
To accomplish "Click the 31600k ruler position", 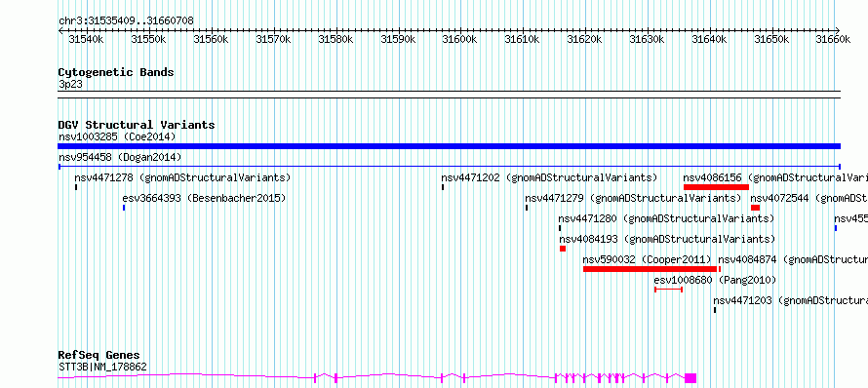I will tap(460, 39).
